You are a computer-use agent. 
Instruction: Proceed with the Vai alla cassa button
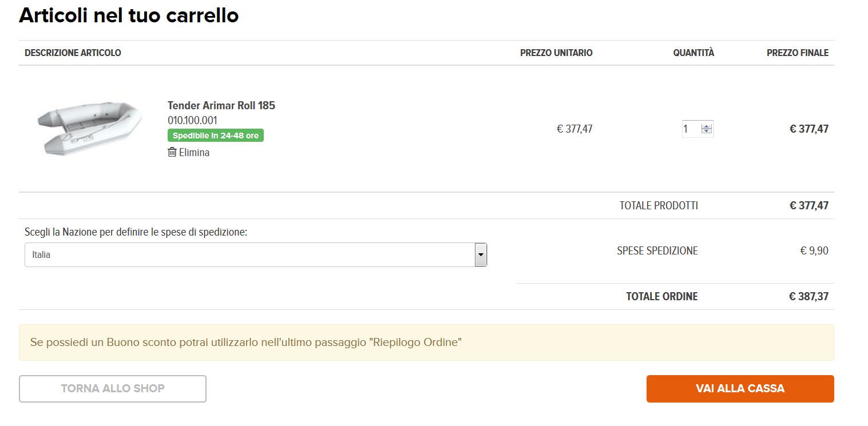[x=740, y=389]
